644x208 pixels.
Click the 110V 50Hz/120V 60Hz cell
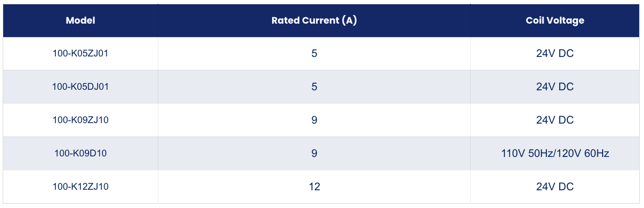coord(555,154)
